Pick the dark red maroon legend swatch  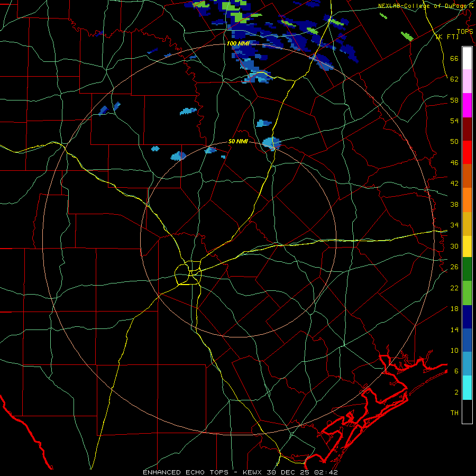(x=467, y=129)
